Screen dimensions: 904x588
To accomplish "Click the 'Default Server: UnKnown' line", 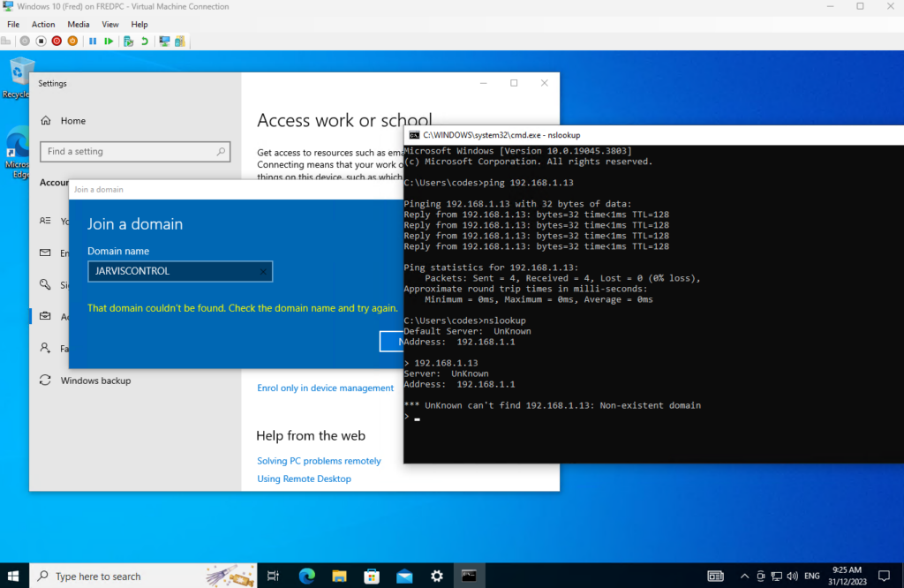I will [468, 331].
